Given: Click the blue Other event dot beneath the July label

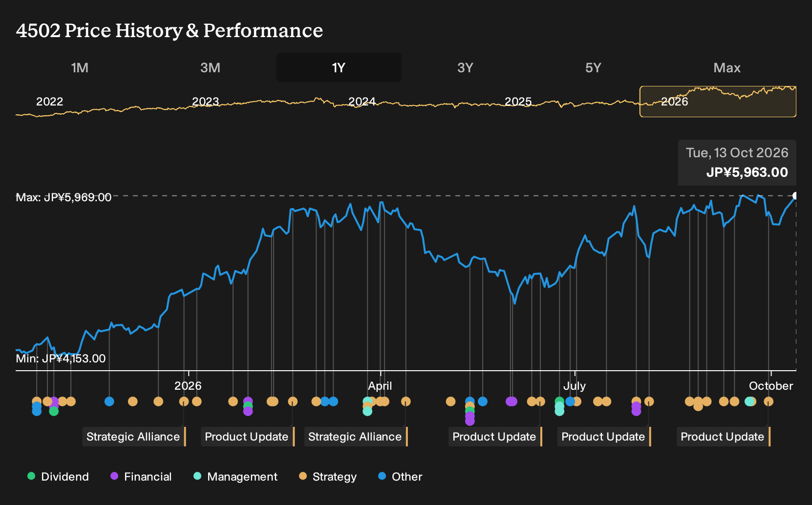Looking at the screenshot, I should (570, 401).
